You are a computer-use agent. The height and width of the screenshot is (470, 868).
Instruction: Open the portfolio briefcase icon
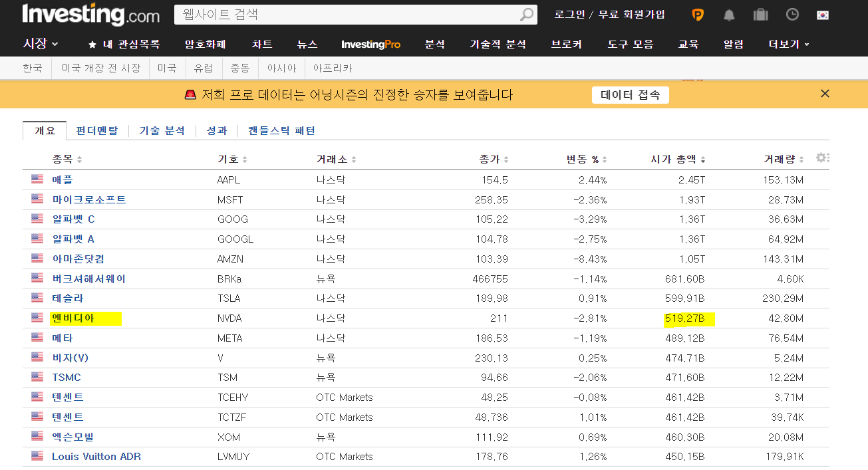click(760, 15)
